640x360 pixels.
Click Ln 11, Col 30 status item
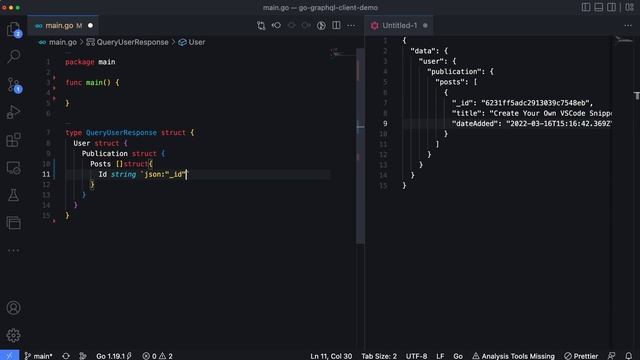pyautogui.click(x=331, y=356)
